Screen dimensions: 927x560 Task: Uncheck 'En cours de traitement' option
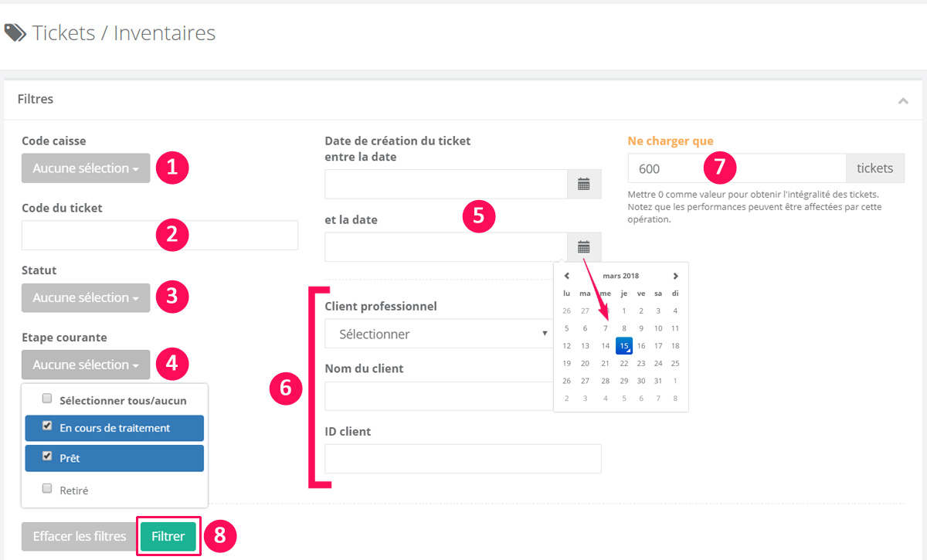click(47, 426)
